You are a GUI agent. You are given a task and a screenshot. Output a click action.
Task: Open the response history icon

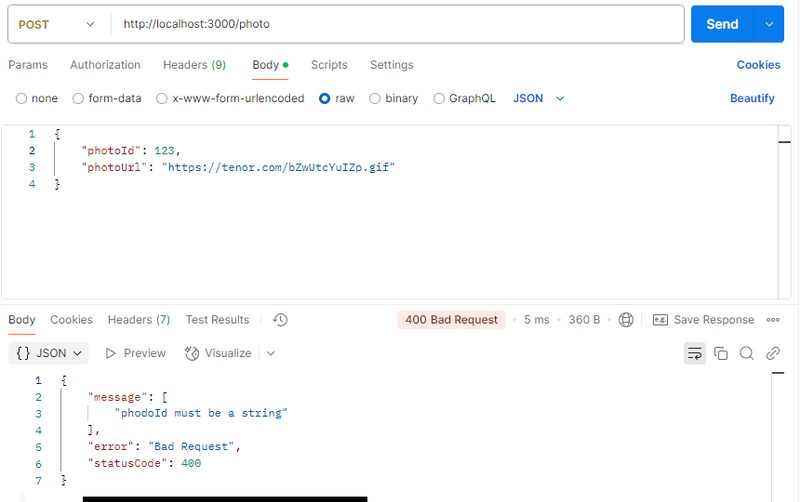280,320
